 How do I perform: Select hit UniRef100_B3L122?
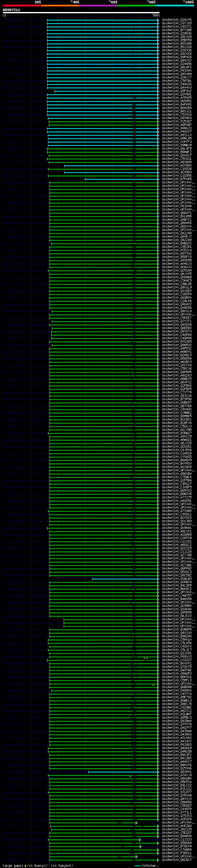click(x=177, y=789)
